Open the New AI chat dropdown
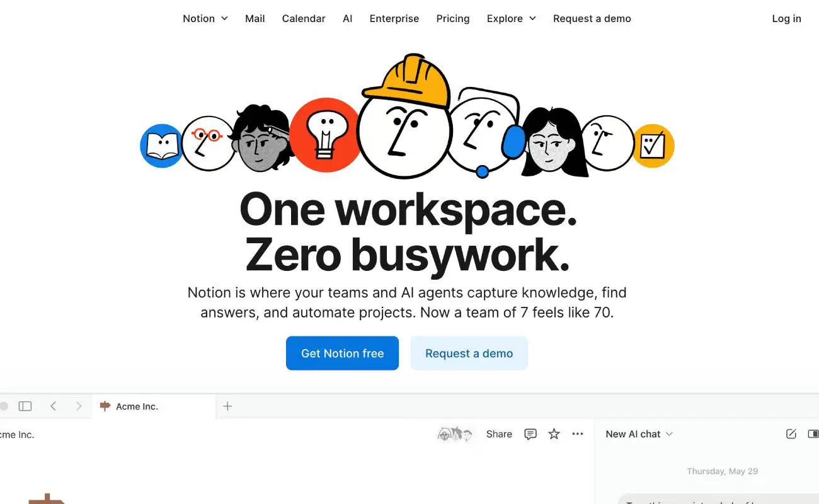Image resolution: width=819 pixels, height=504 pixels. pyautogui.click(x=638, y=434)
